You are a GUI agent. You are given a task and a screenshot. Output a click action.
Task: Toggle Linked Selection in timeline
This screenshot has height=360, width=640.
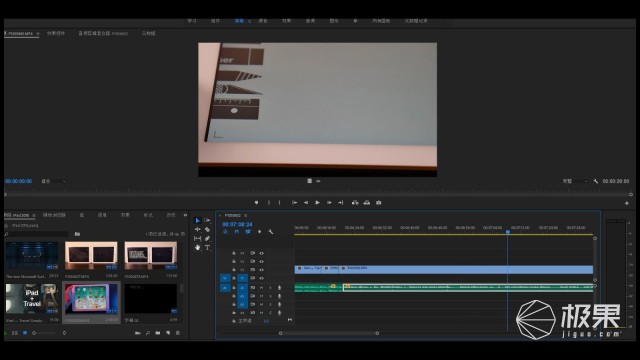(248, 232)
